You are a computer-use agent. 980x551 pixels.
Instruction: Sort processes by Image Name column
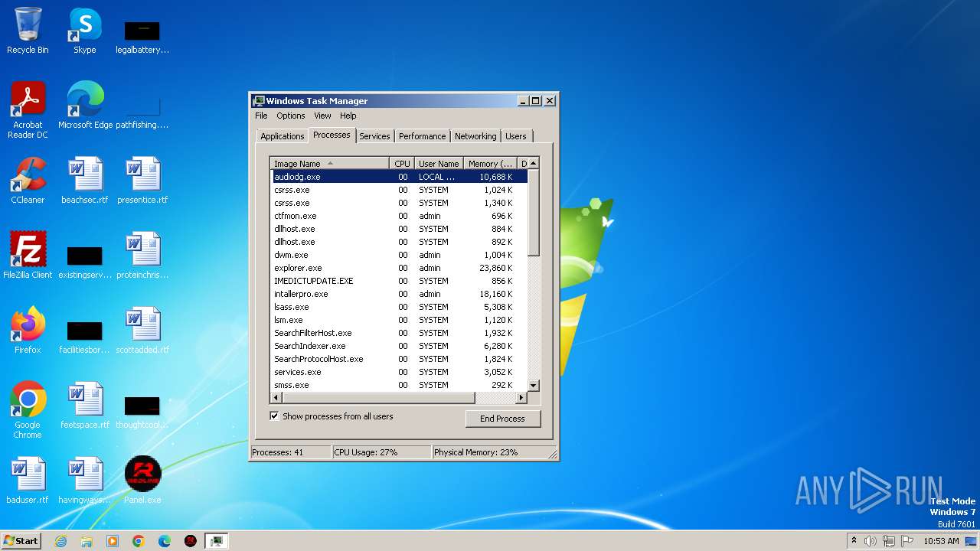click(330, 163)
